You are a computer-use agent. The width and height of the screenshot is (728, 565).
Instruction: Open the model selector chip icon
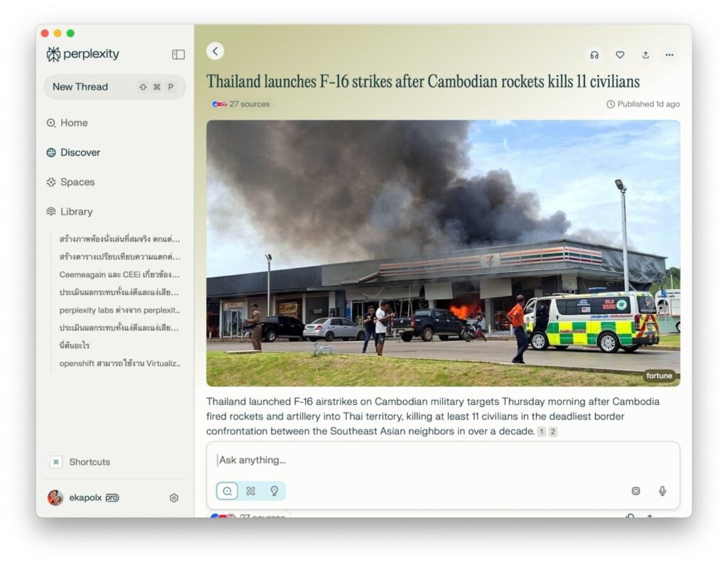[636, 491]
